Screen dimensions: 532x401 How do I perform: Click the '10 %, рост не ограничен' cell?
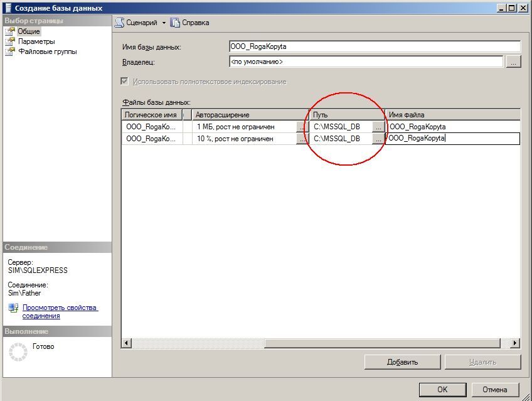(x=244, y=139)
